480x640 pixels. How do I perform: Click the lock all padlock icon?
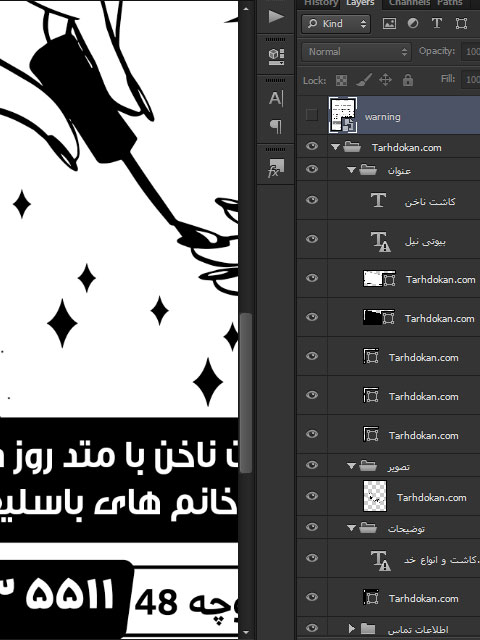[408, 80]
